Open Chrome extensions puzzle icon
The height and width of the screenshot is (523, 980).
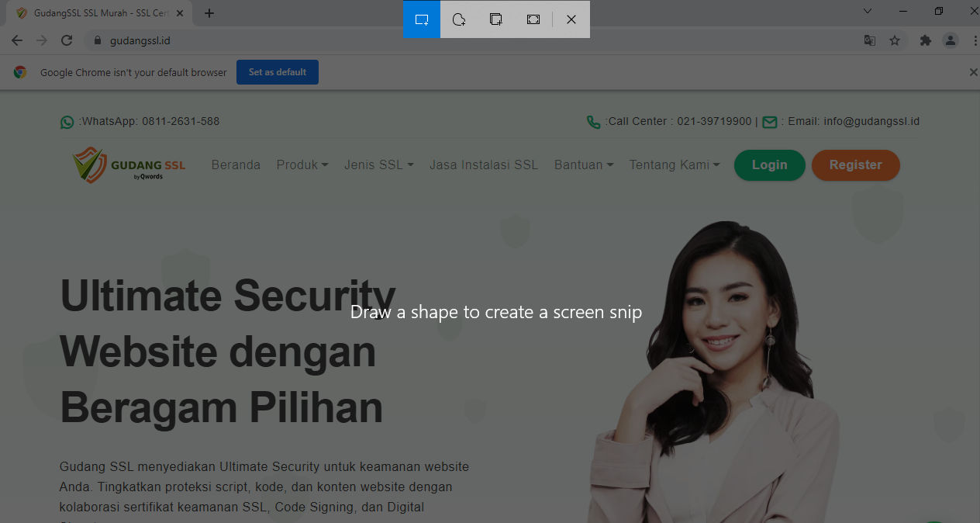(925, 40)
